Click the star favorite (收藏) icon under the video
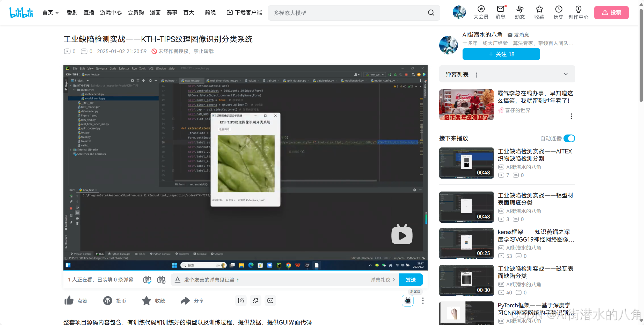This screenshot has width=644, height=325. pos(146,300)
